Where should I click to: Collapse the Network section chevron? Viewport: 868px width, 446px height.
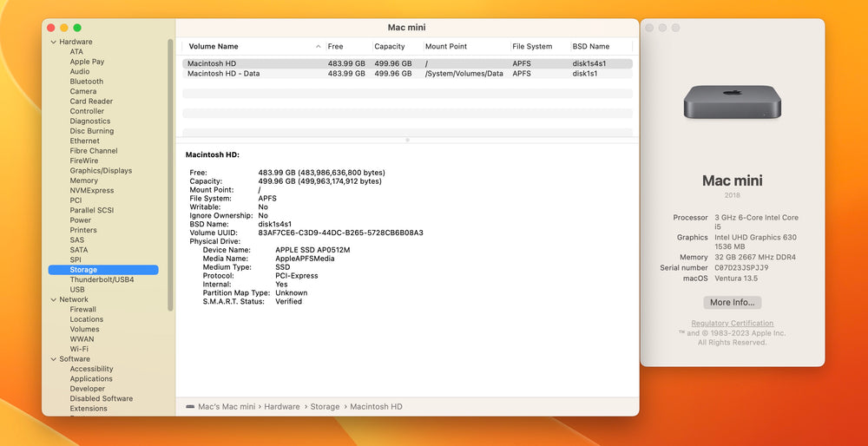(53, 300)
